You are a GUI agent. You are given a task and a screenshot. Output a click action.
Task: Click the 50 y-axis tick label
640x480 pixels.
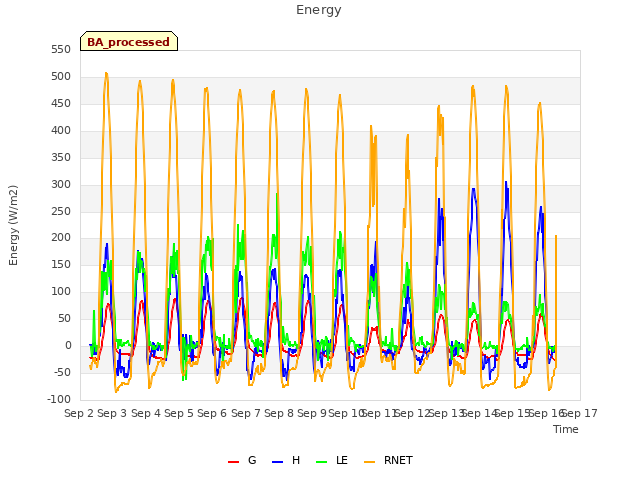[64, 318]
